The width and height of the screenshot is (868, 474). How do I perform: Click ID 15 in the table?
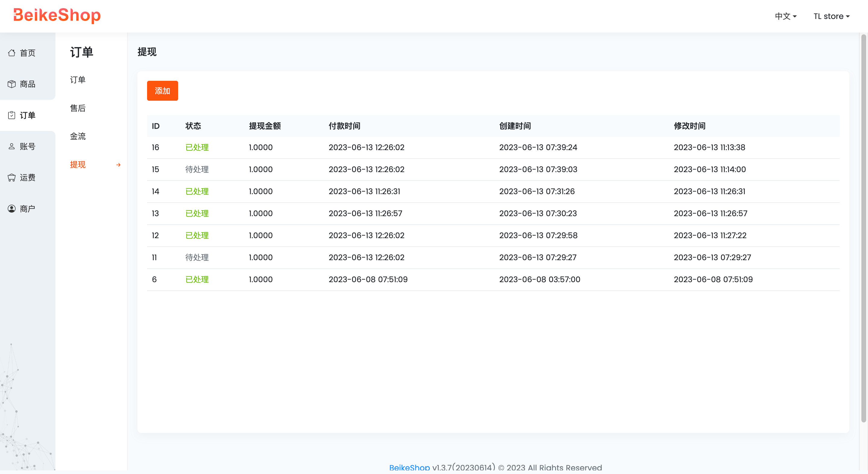coord(155,169)
